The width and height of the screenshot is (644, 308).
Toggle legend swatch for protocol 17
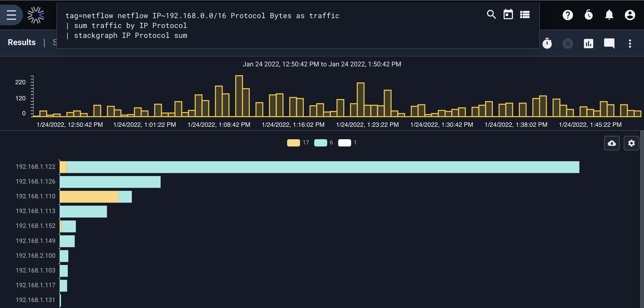293,143
